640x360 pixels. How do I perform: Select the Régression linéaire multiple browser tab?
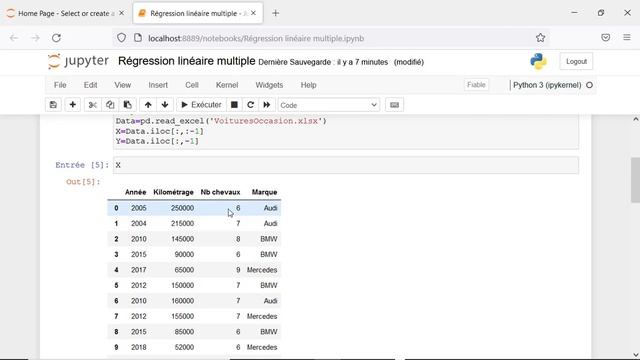tap(198, 13)
